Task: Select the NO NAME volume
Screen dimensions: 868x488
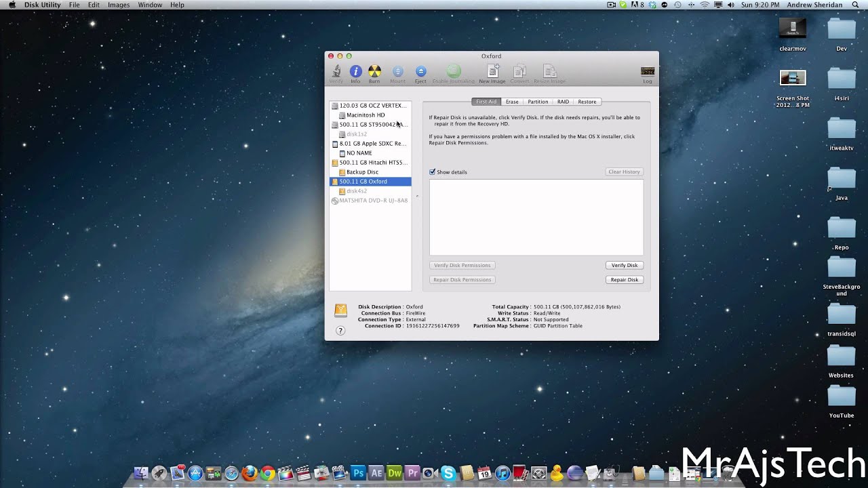Action: tap(370, 153)
